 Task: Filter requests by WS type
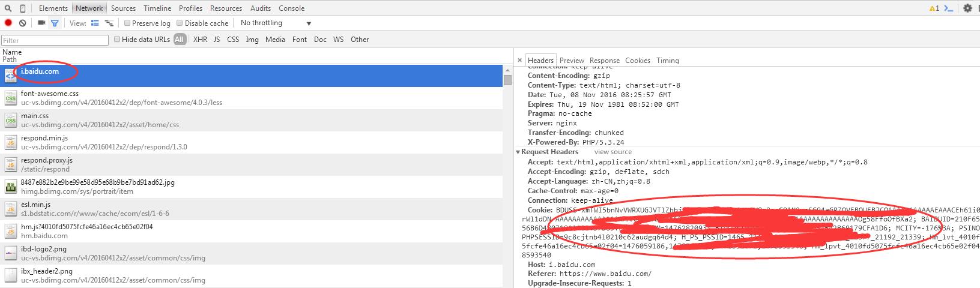pyautogui.click(x=339, y=40)
